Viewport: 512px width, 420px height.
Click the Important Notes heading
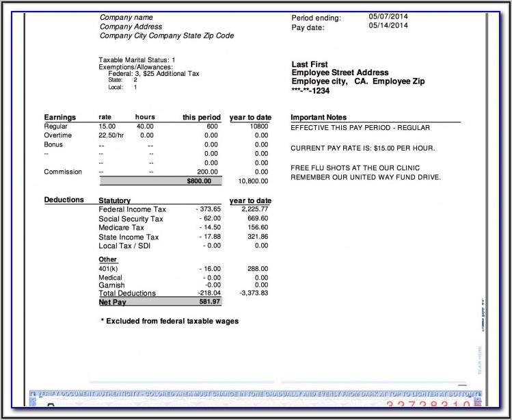pyautogui.click(x=319, y=117)
